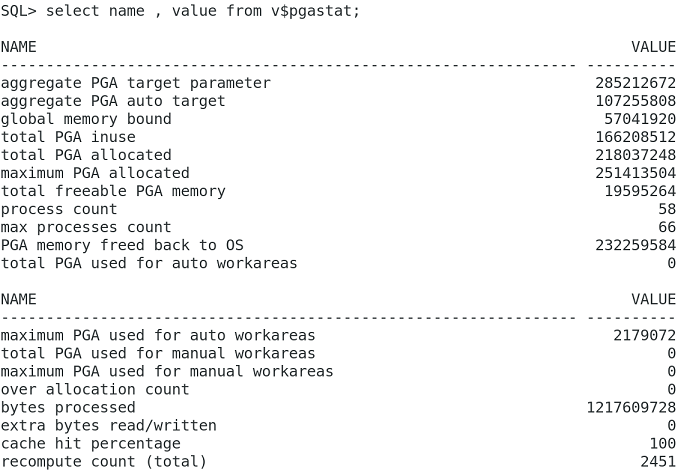The image size is (685, 470).
Task: Click the 'PGA memory freed back to OS' row
Action: pyautogui.click(x=122, y=245)
